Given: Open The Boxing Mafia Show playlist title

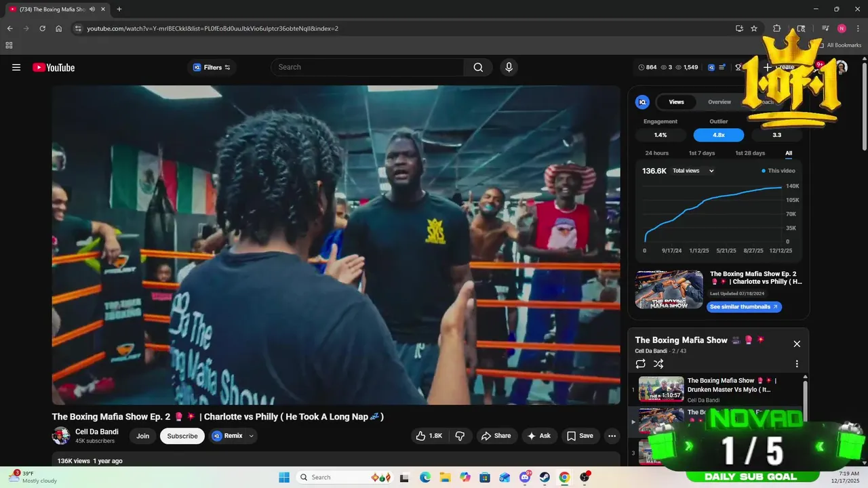Looking at the screenshot, I should (681, 340).
